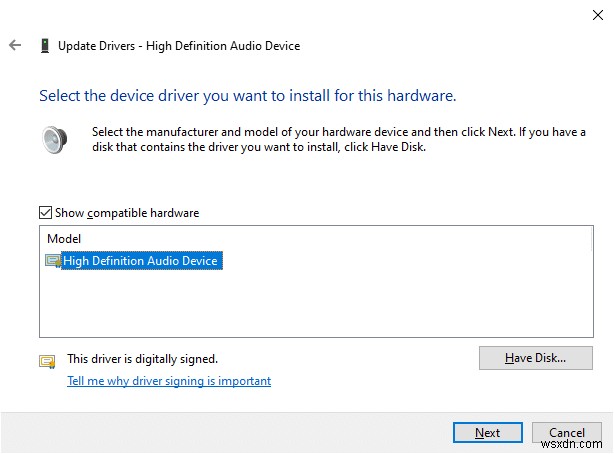Image resolution: width=614 pixels, height=454 pixels.
Task: Open the driver signing importance link
Action: point(168,381)
